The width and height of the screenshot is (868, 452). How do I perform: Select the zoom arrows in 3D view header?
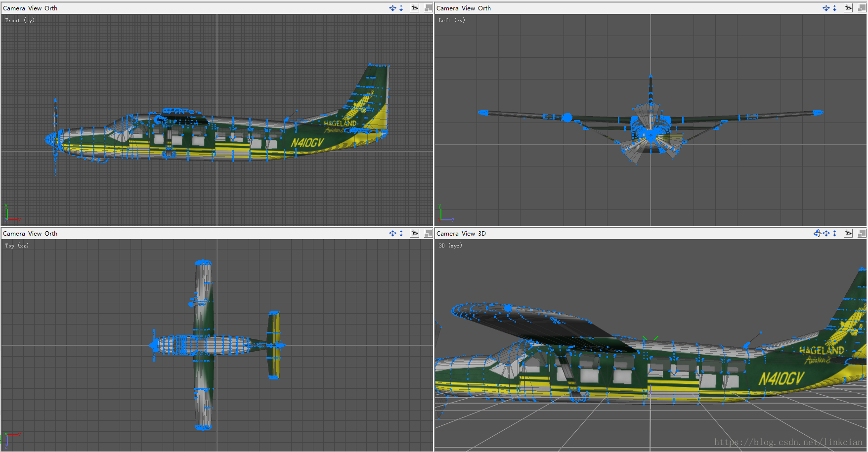point(834,233)
